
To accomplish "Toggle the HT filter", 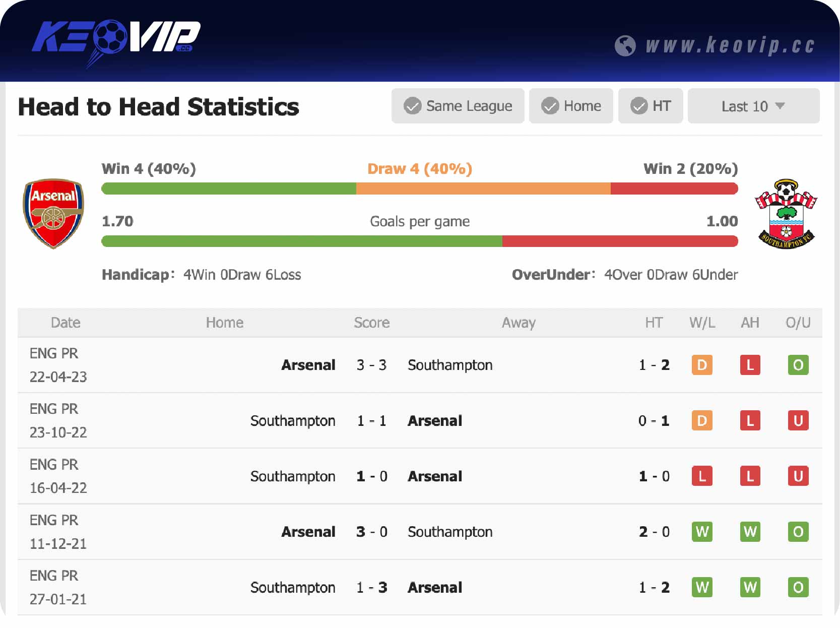I will pyautogui.click(x=651, y=106).
